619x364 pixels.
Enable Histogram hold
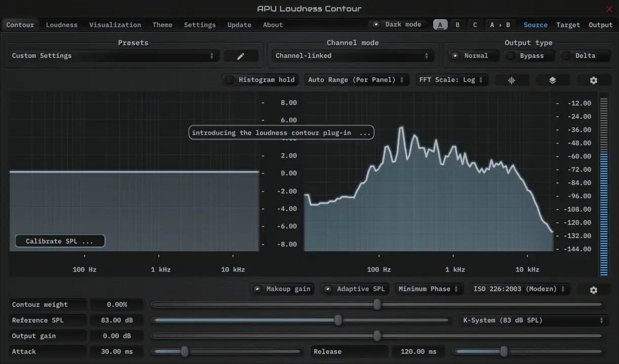(260, 80)
